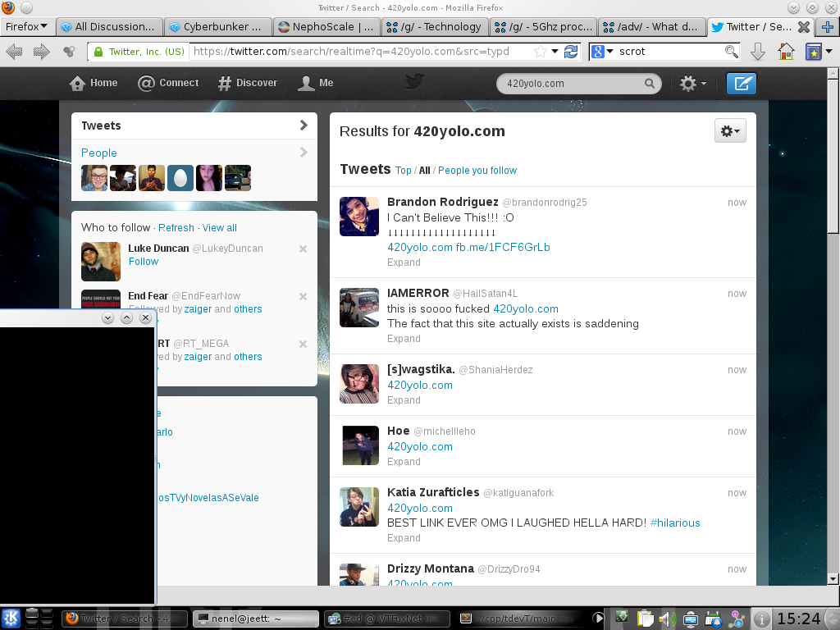Dismiss the End Fear suggestion
840x630 pixels.
(303, 296)
